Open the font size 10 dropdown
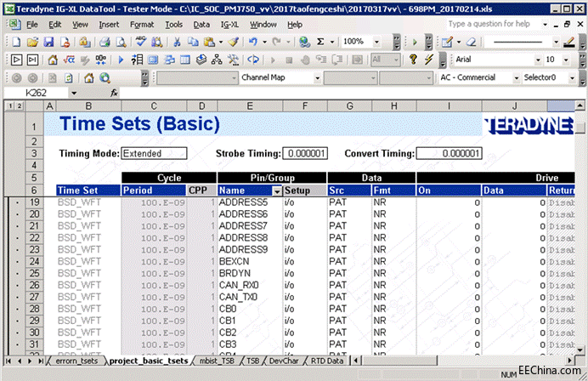Viewport: 588px width, 381px height. (x=566, y=60)
